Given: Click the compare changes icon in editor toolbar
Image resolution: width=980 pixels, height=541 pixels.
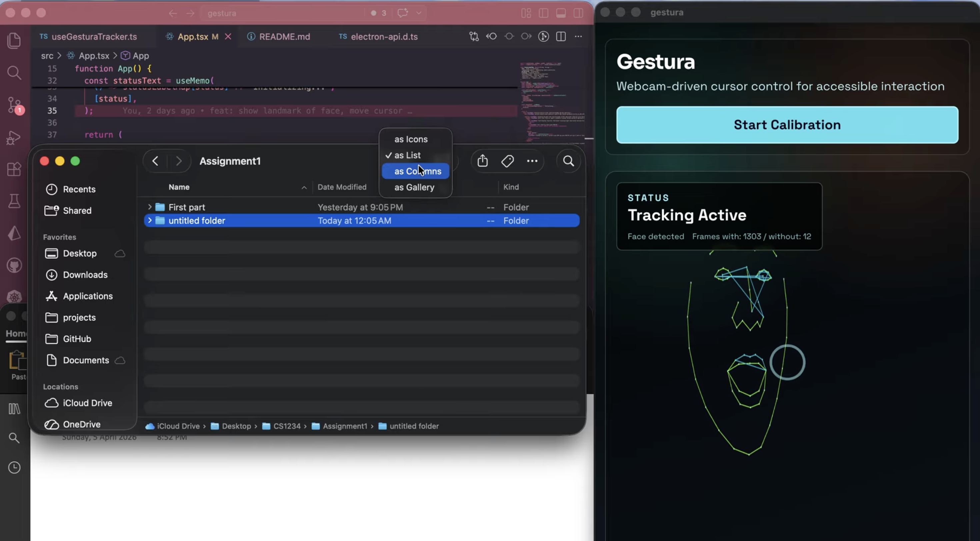Looking at the screenshot, I should tap(474, 37).
